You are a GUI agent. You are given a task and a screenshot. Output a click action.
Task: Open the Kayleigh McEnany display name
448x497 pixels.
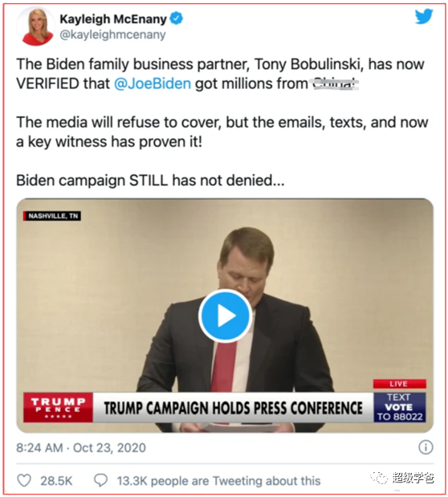(113, 19)
